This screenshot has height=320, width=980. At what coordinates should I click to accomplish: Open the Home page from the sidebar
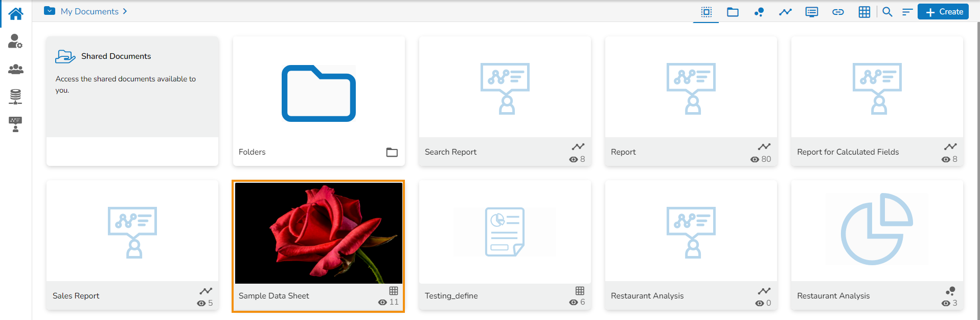[x=16, y=14]
